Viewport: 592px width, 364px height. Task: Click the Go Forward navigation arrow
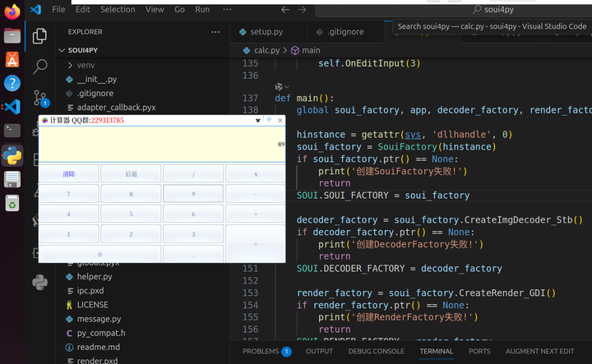(302, 9)
